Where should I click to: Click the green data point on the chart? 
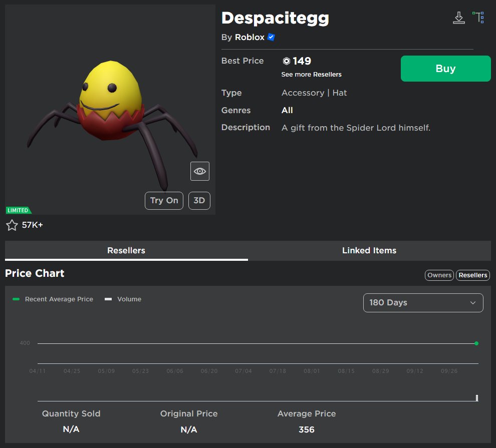(x=475, y=343)
